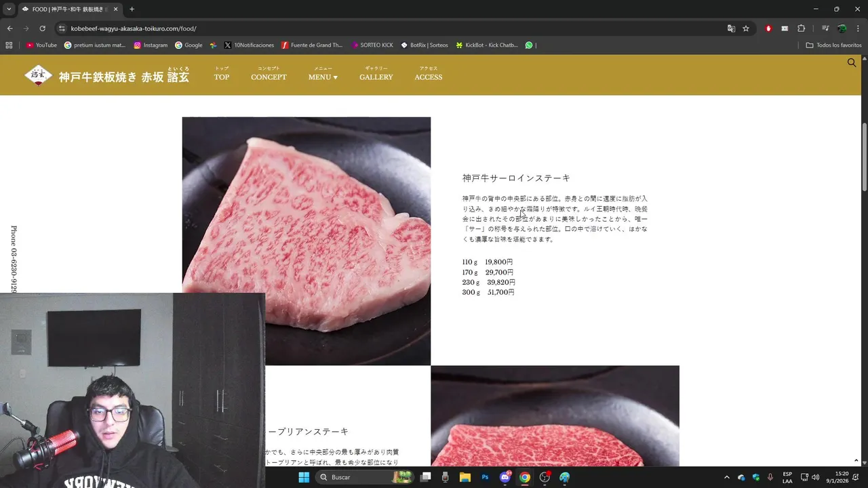
Task: Switch to Chrome on the taskbar
Action: (525, 477)
